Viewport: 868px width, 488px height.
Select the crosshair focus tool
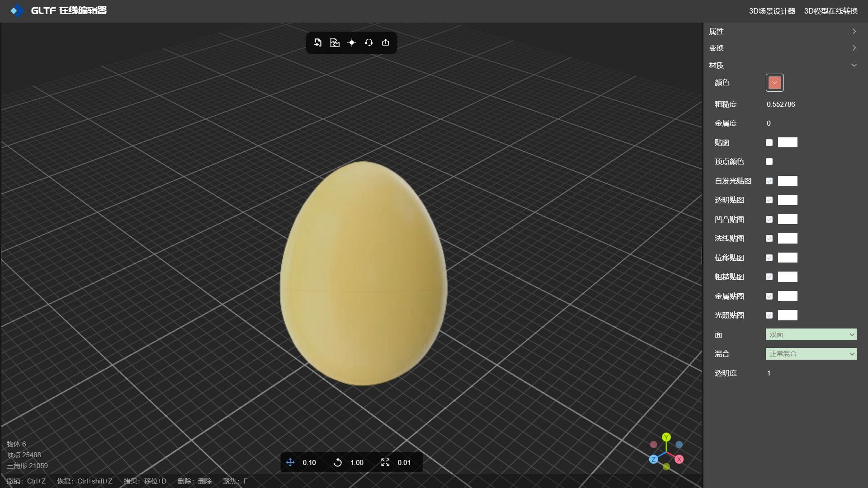(x=352, y=42)
